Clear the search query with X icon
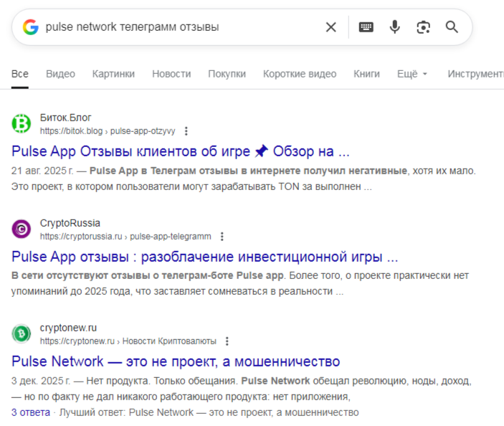 [x=331, y=27]
